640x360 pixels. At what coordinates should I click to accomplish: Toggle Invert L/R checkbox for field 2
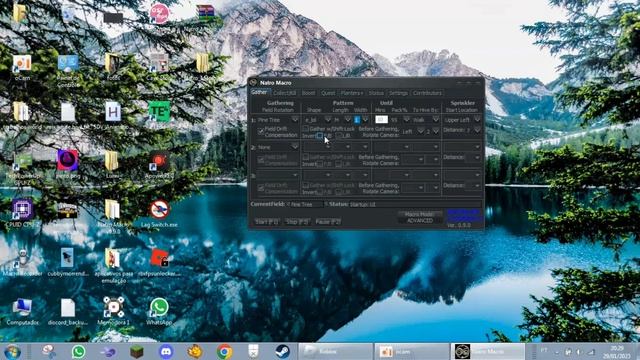339,164
